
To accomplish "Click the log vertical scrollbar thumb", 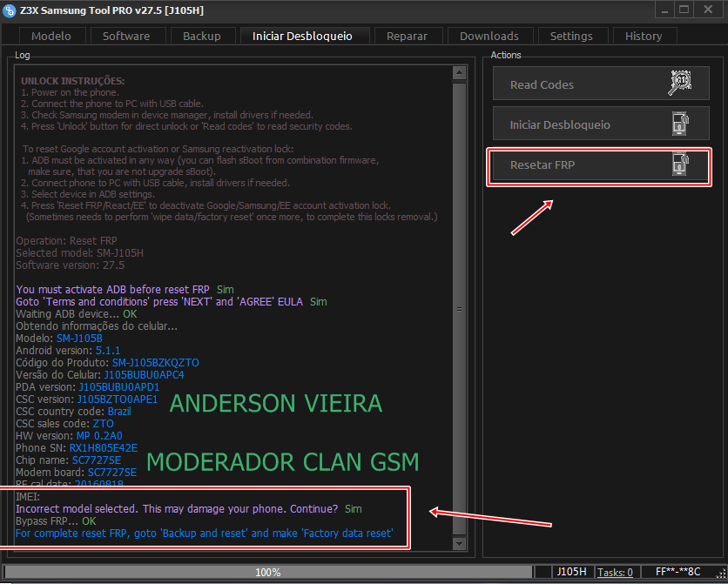I will (459, 308).
